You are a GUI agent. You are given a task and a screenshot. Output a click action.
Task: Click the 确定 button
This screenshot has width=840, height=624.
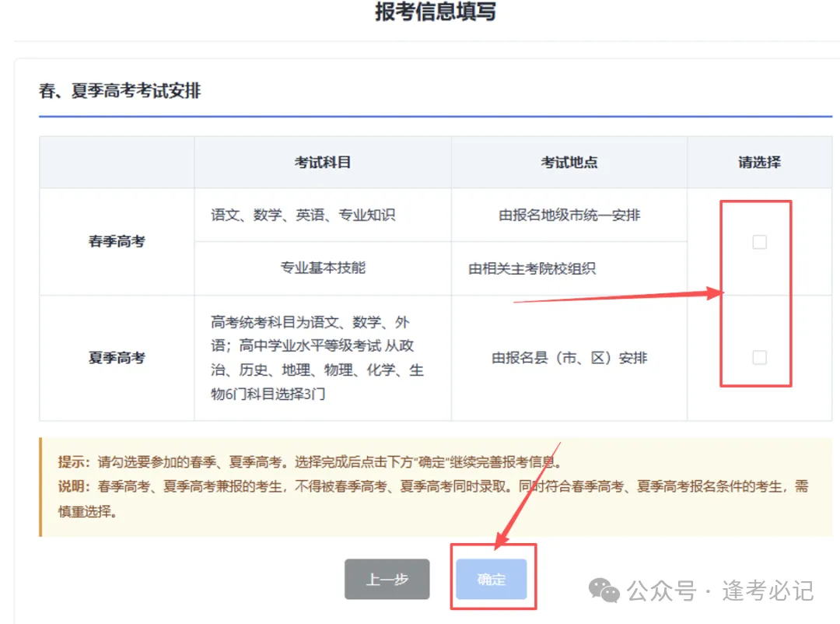[492, 579]
